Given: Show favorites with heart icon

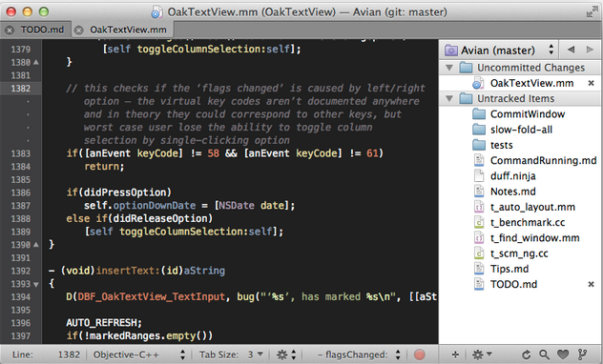Looking at the screenshot, I should [x=563, y=354].
